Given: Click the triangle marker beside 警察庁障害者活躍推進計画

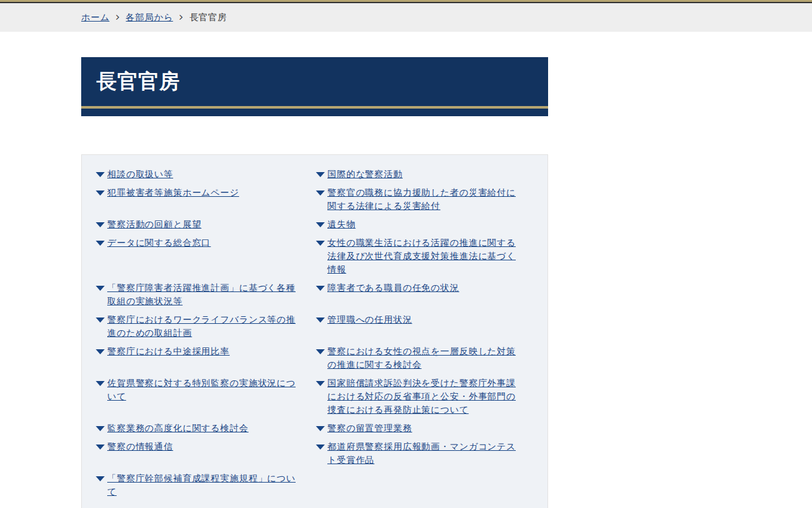Looking at the screenshot, I should click(x=100, y=288).
